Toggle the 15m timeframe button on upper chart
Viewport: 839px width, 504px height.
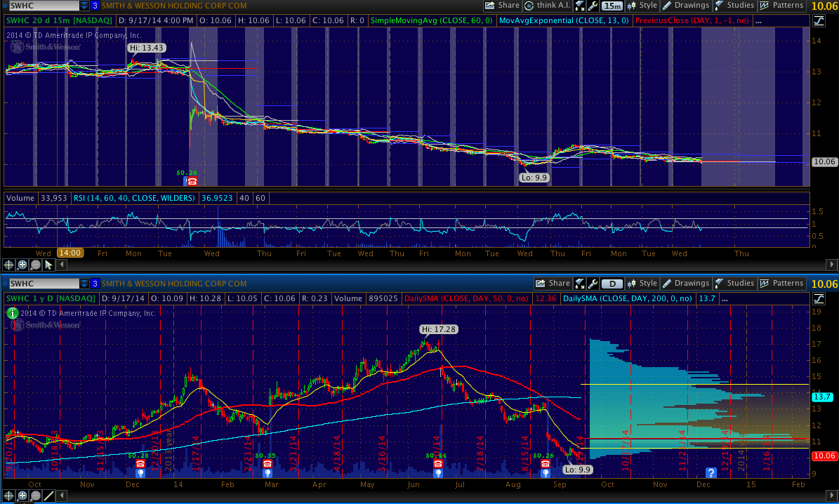(612, 6)
